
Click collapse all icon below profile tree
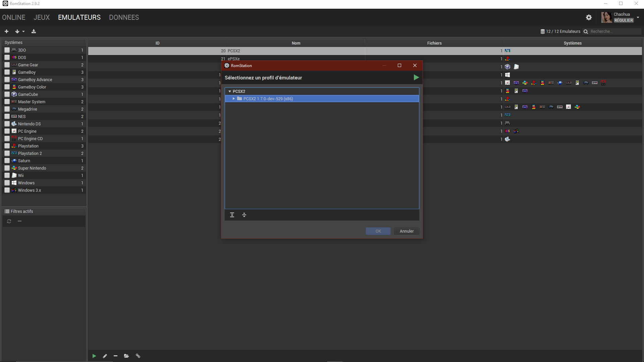[x=244, y=215]
